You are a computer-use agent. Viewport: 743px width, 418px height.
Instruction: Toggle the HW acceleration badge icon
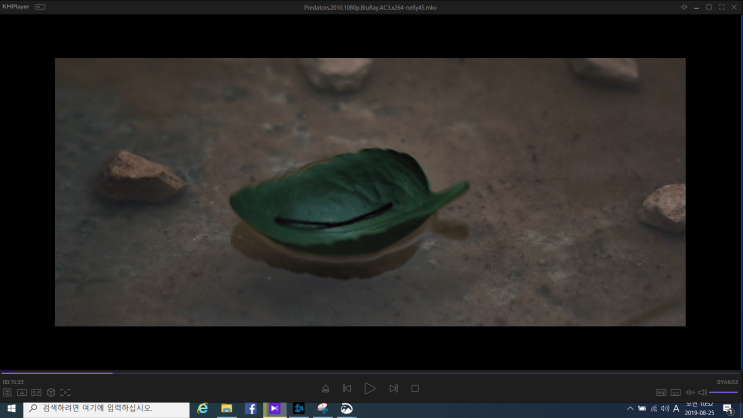[x=661, y=392]
